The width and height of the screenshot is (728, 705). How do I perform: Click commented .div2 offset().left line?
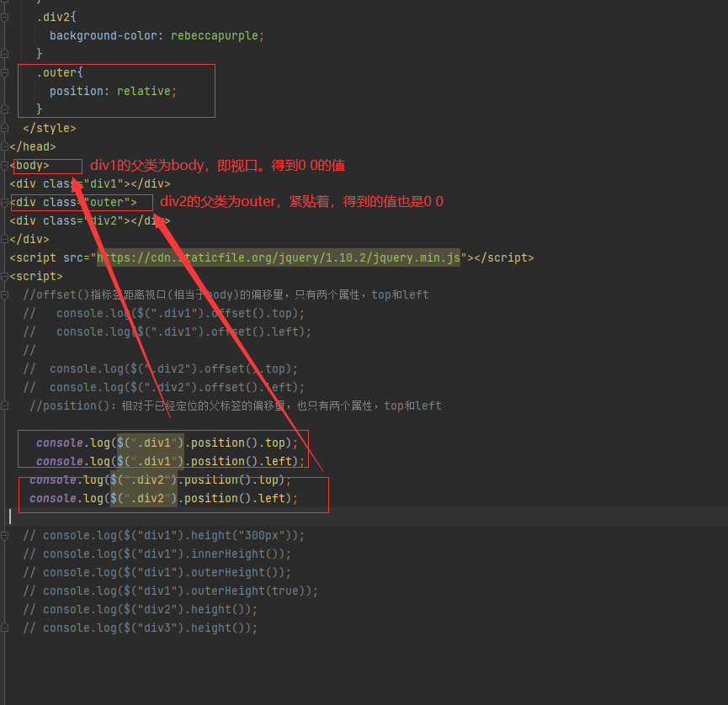coord(164,388)
